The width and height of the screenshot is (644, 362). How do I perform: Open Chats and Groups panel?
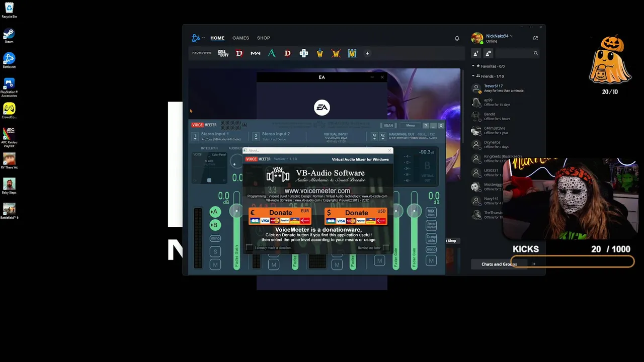click(499, 264)
